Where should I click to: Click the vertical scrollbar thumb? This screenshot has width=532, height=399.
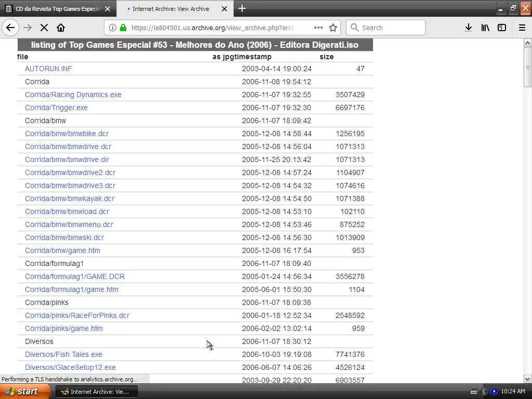[527, 67]
